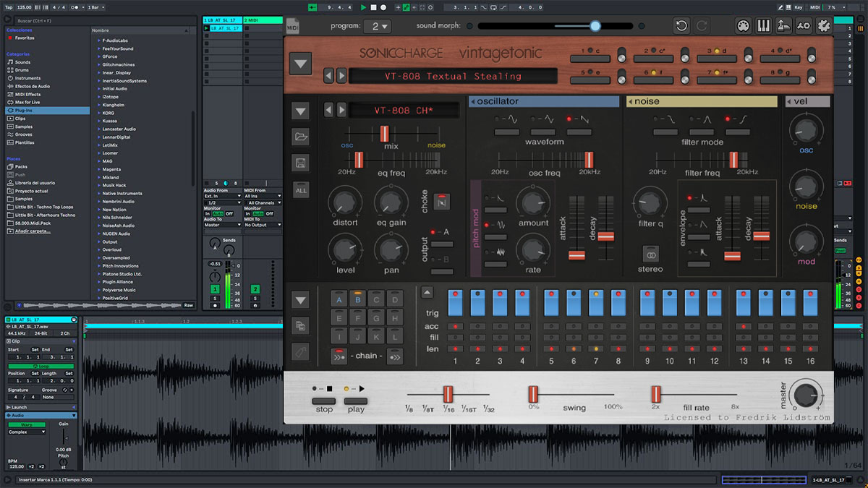Open the noise section header
The height and width of the screenshot is (488, 868).
tap(702, 102)
